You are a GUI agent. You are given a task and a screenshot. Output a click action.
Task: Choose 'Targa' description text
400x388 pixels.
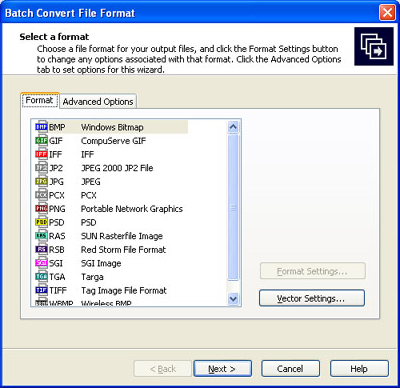pos(92,277)
